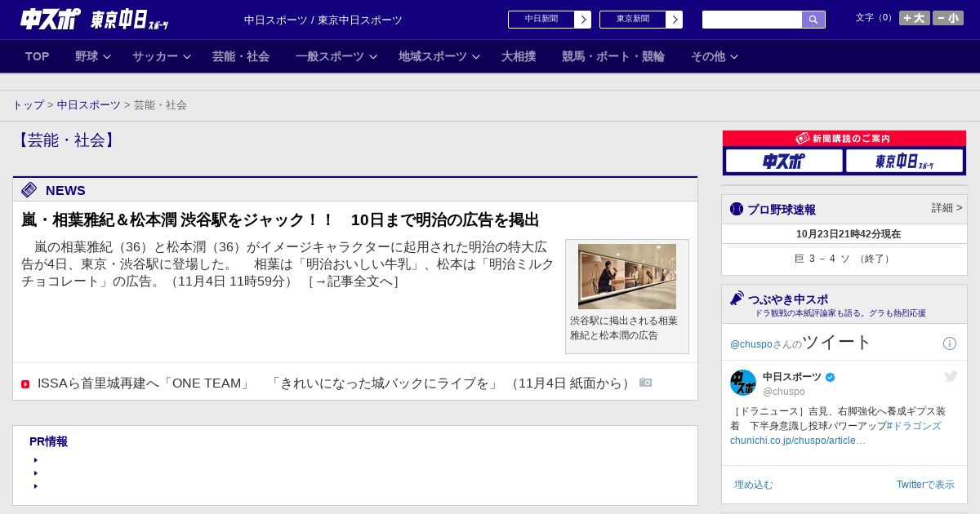Click the 埋め込む link
The height and width of the screenshot is (514, 980).
753,485
